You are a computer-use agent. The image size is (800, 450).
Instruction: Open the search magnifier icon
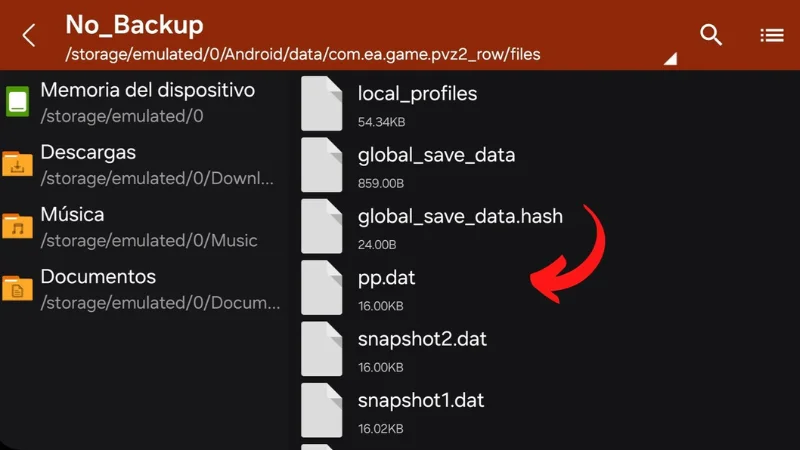(x=711, y=35)
